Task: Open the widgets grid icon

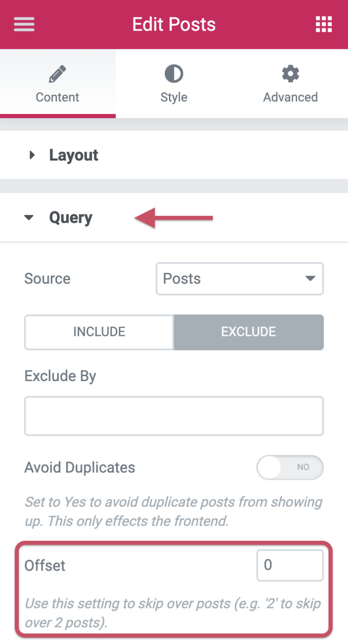Action: pyautogui.click(x=324, y=24)
